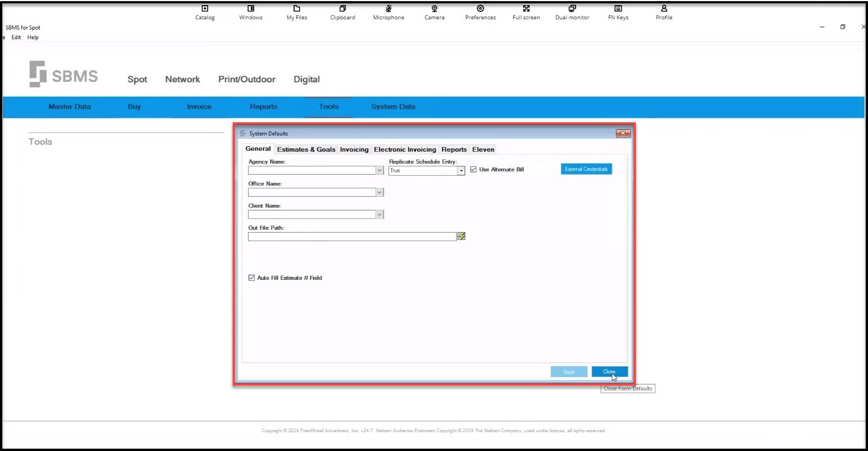Expand the Office Name dropdown
This screenshot has width=868, height=451.
pos(379,193)
